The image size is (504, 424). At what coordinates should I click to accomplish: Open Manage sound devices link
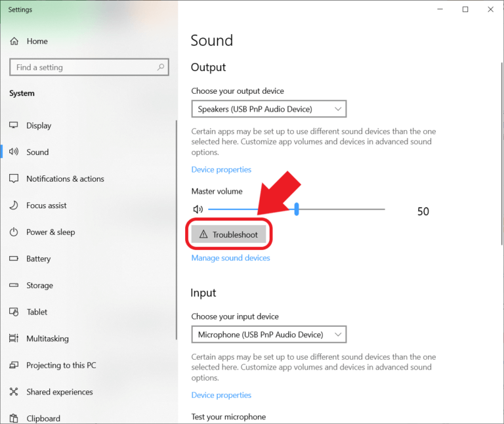pyautogui.click(x=230, y=258)
